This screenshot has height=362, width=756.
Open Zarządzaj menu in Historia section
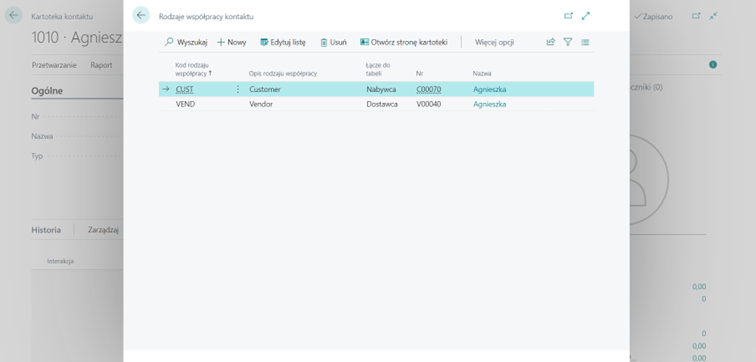coord(103,230)
